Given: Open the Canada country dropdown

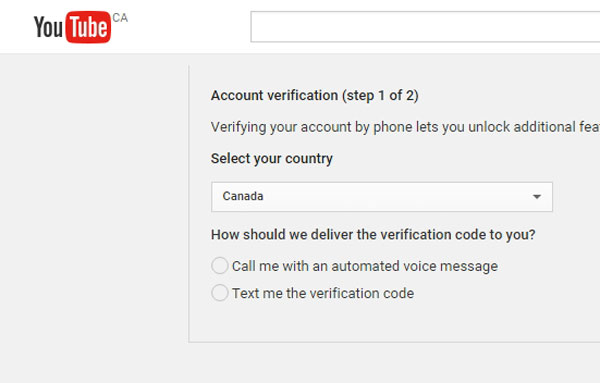Looking at the screenshot, I should tap(382, 197).
